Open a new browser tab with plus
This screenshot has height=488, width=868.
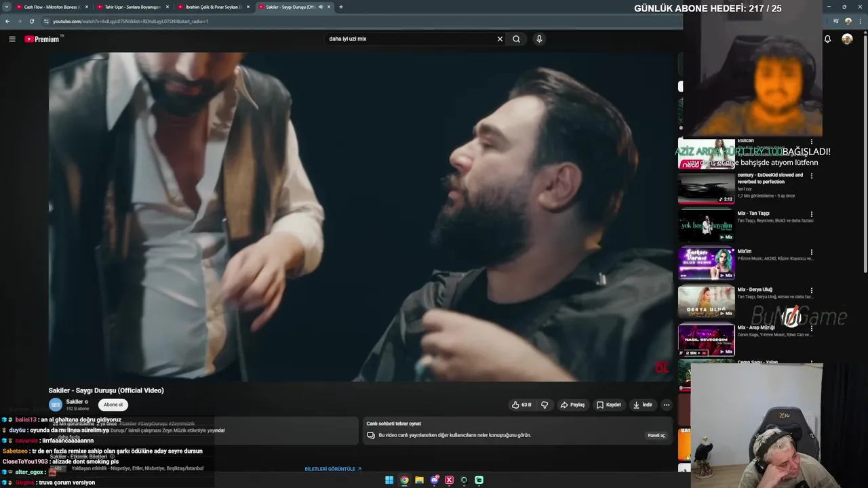pyautogui.click(x=341, y=7)
